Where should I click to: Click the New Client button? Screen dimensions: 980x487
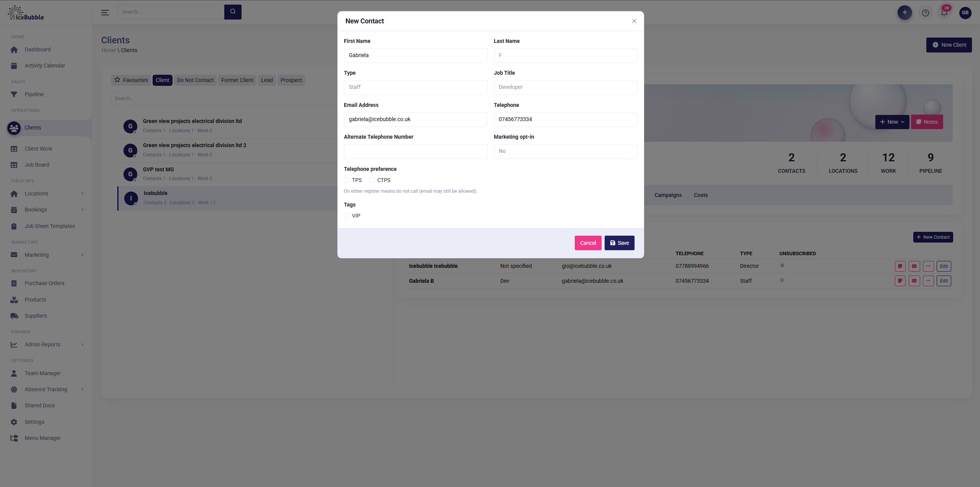coord(949,45)
